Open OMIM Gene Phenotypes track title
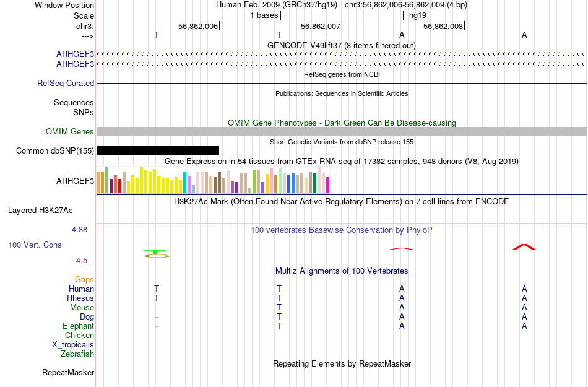 tap(342, 123)
